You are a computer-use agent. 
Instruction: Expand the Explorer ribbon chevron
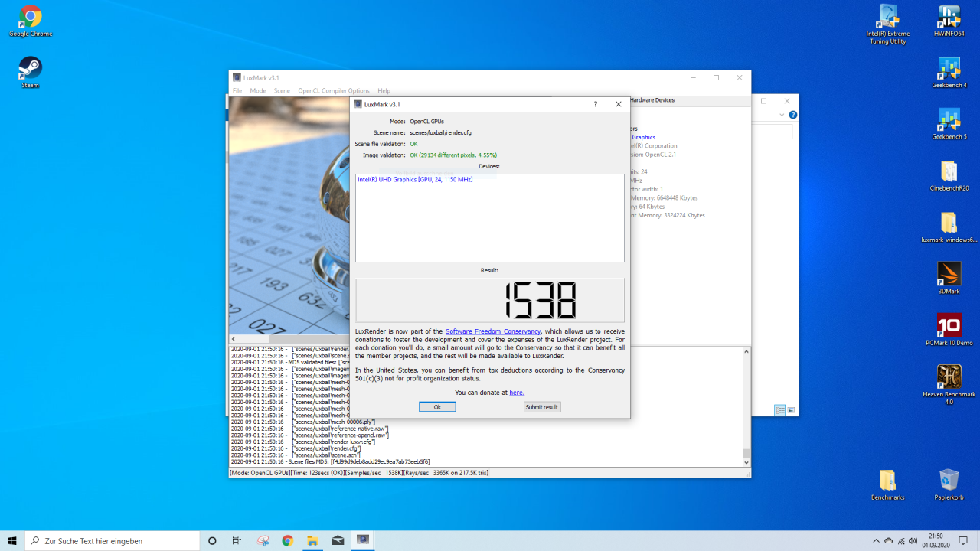tap(782, 115)
